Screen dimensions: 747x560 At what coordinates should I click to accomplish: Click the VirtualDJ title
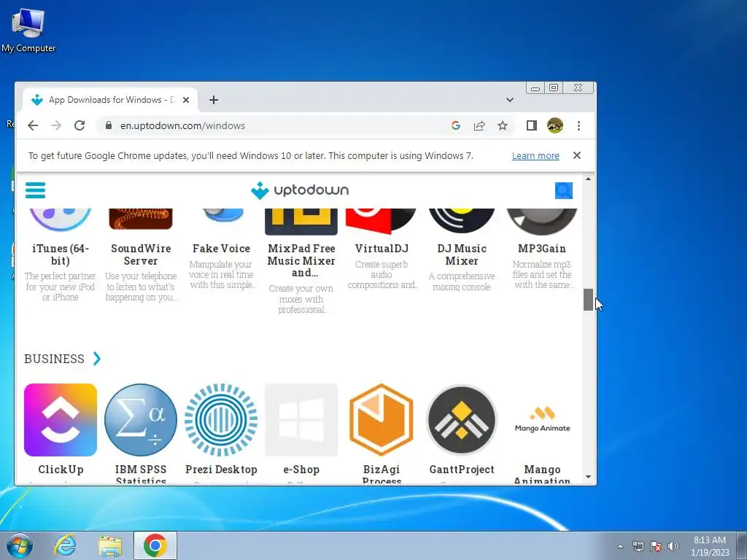(x=382, y=249)
